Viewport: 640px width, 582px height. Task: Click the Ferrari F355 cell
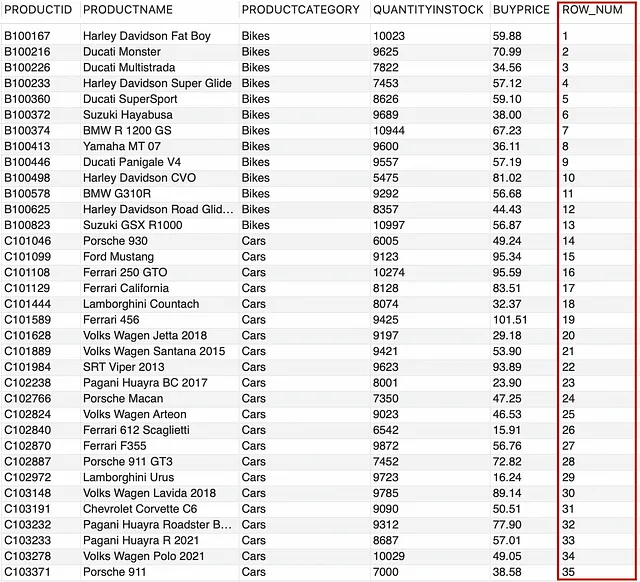click(114, 446)
